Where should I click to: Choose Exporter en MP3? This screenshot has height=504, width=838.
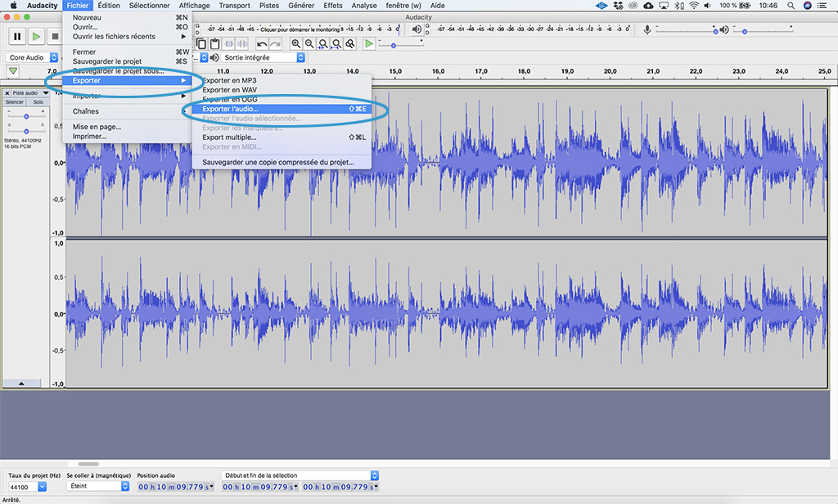[x=282, y=80]
